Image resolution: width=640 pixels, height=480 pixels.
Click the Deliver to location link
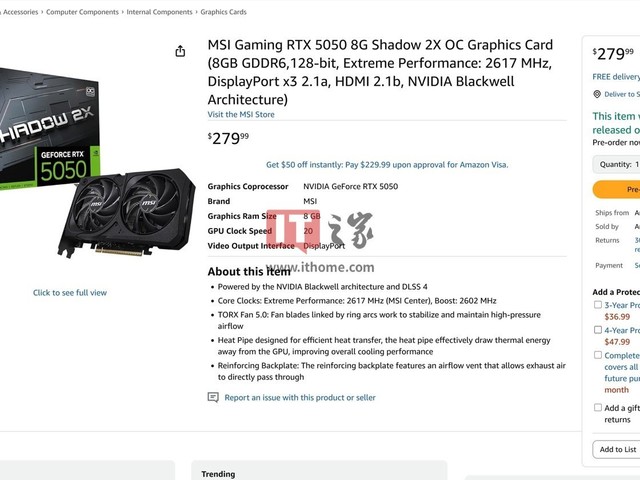click(x=622, y=94)
